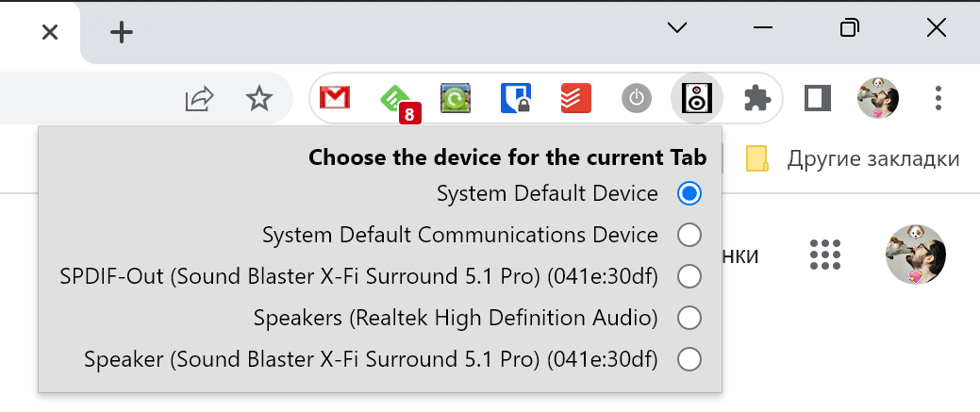Toggle the speaker audio device extension

(697, 98)
